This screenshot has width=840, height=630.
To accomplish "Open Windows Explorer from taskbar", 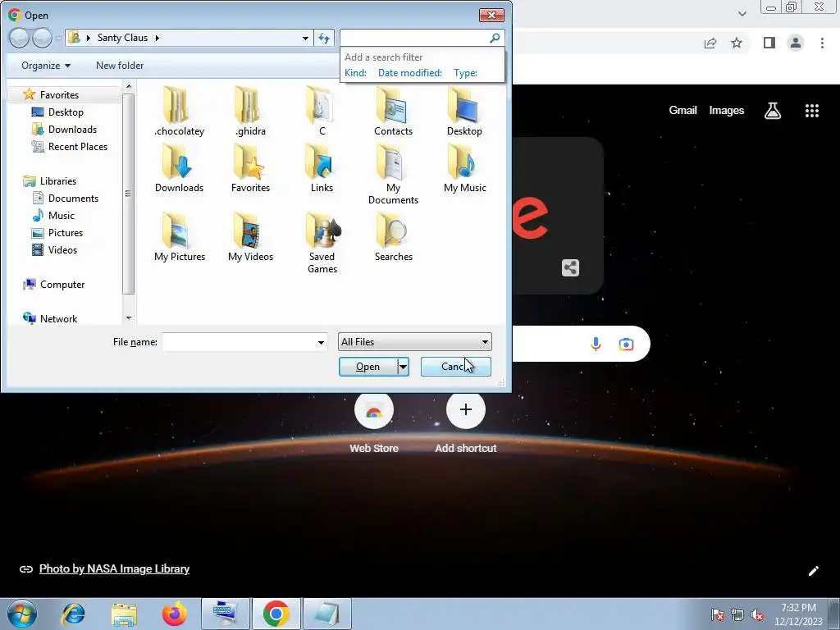I will coord(124,614).
